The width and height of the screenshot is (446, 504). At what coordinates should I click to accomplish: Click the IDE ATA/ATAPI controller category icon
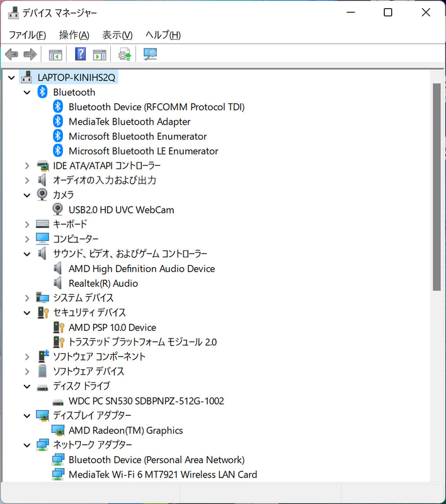(x=42, y=166)
